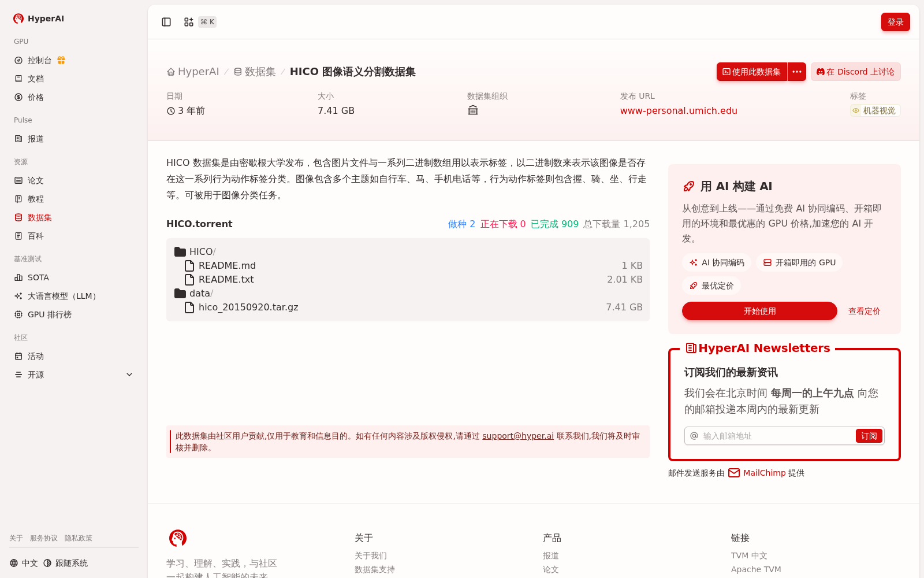Open 查看定价 link
Screen dimensions: 924x578
tap(864, 311)
